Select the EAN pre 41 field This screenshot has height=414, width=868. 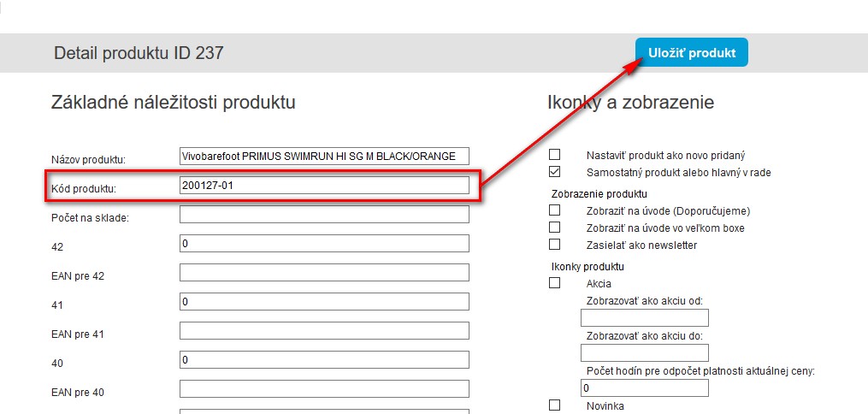[324, 331]
